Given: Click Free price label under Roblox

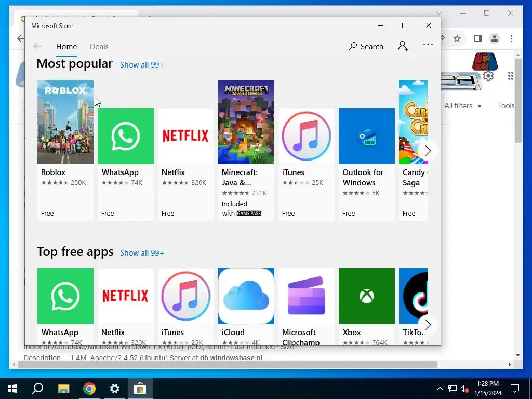Looking at the screenshot, I should pos(47,214).
